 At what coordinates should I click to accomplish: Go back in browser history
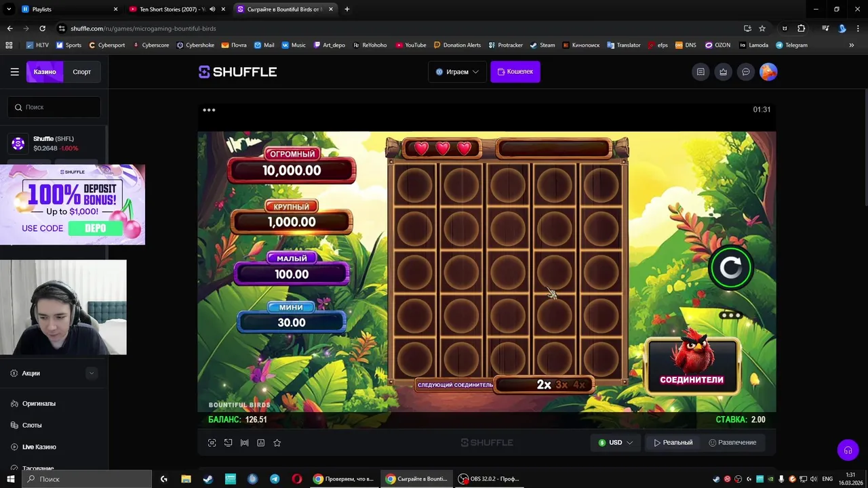click(9, 28)
